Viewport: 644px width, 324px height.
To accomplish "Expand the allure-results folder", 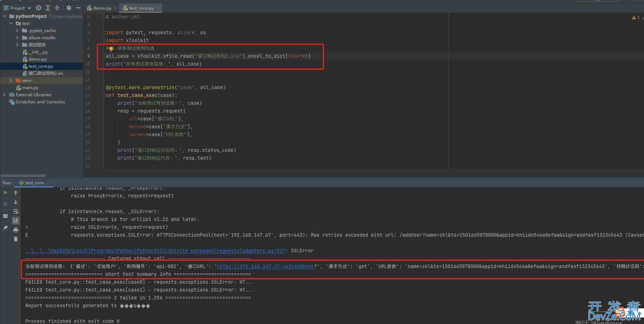I will tap(17, 37).
